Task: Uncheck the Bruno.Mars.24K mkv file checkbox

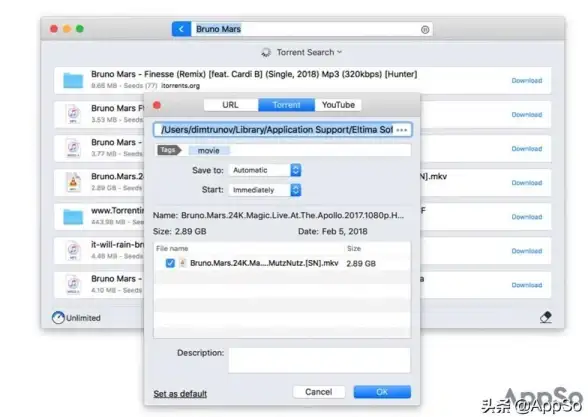Action: [170, 263]
